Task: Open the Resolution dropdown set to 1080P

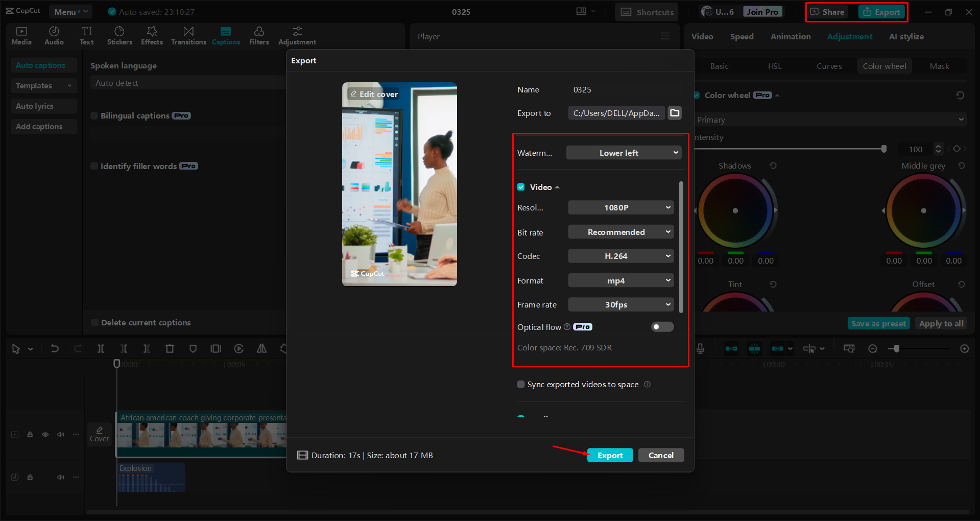Action: click(x=620, y=207)
